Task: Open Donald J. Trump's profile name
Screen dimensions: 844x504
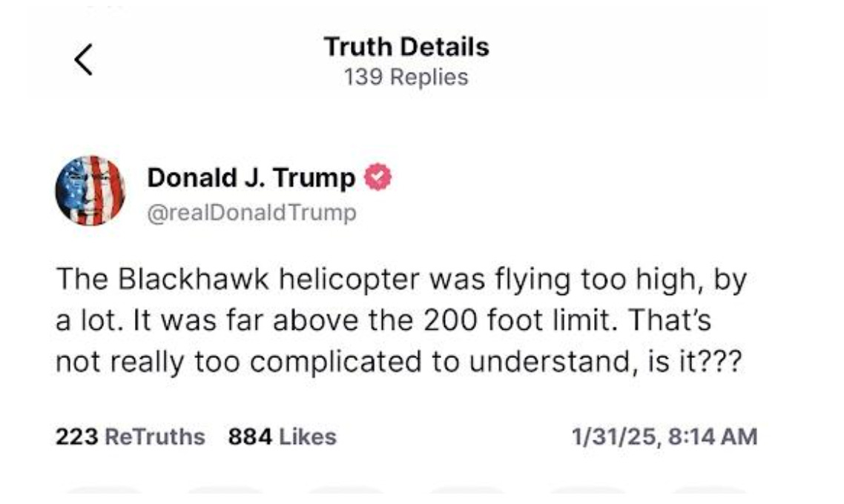Action: (x=251, y=179)
